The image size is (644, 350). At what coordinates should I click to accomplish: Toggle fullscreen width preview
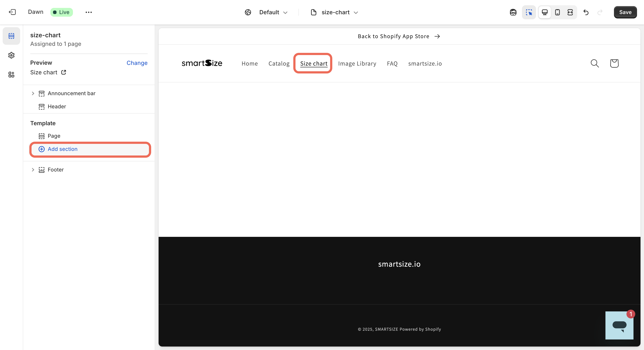tap(570, 12)
